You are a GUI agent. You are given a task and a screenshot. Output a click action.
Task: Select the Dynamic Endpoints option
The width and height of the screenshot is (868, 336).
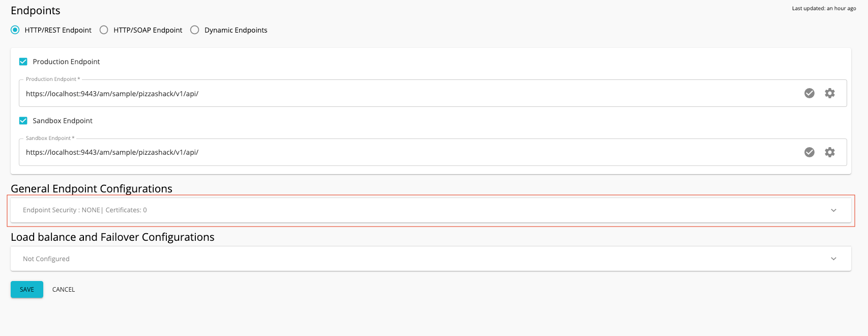tap(194, 30)
